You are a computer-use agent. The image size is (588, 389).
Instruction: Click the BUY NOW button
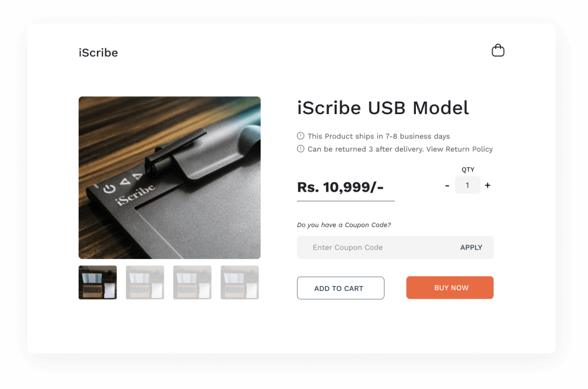click(x=450, y=288)
